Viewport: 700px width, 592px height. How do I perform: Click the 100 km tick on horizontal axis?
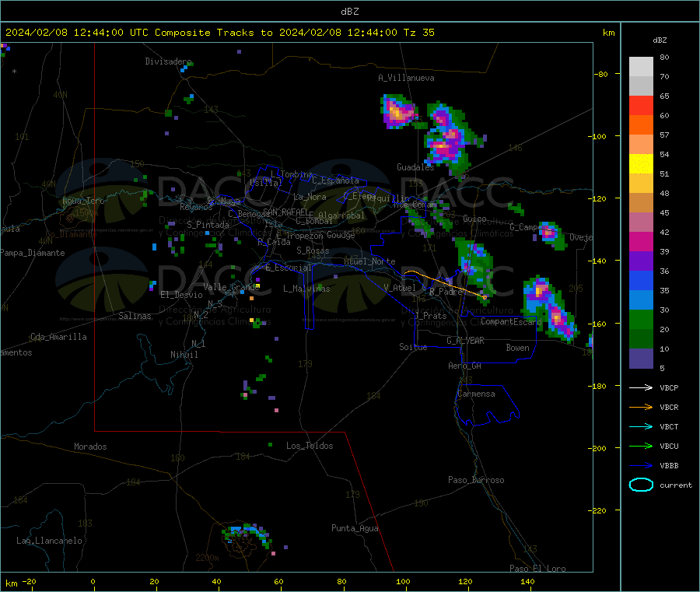(x=403, y=581)
